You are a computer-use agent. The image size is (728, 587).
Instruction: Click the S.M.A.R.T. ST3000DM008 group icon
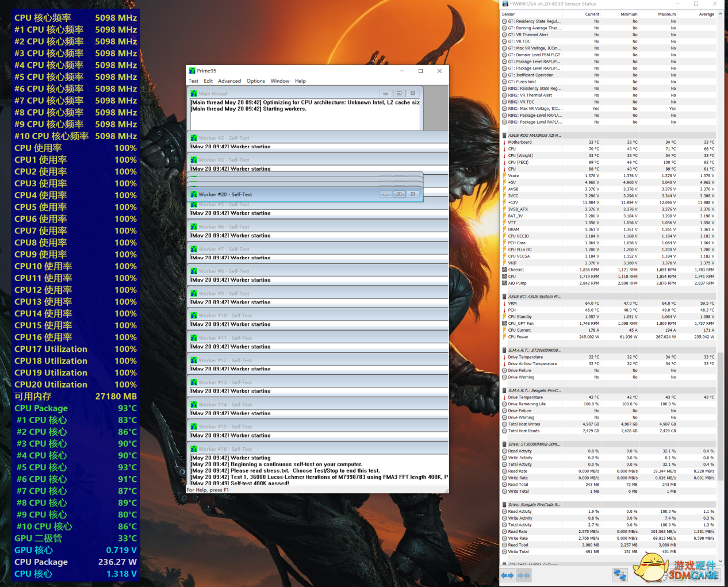tap(504, 350)
